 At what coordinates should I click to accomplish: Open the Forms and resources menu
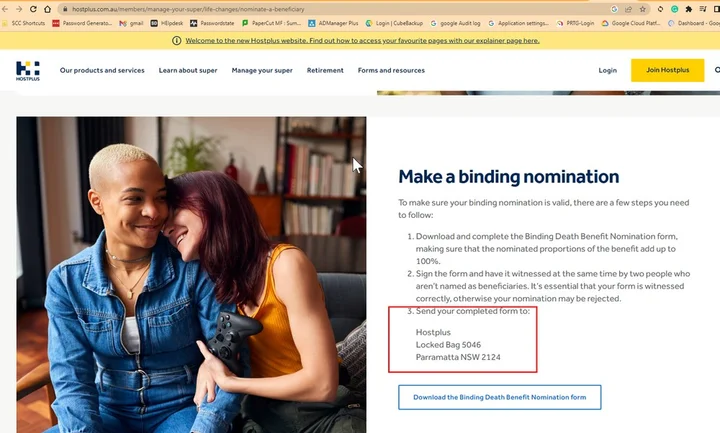391,70
